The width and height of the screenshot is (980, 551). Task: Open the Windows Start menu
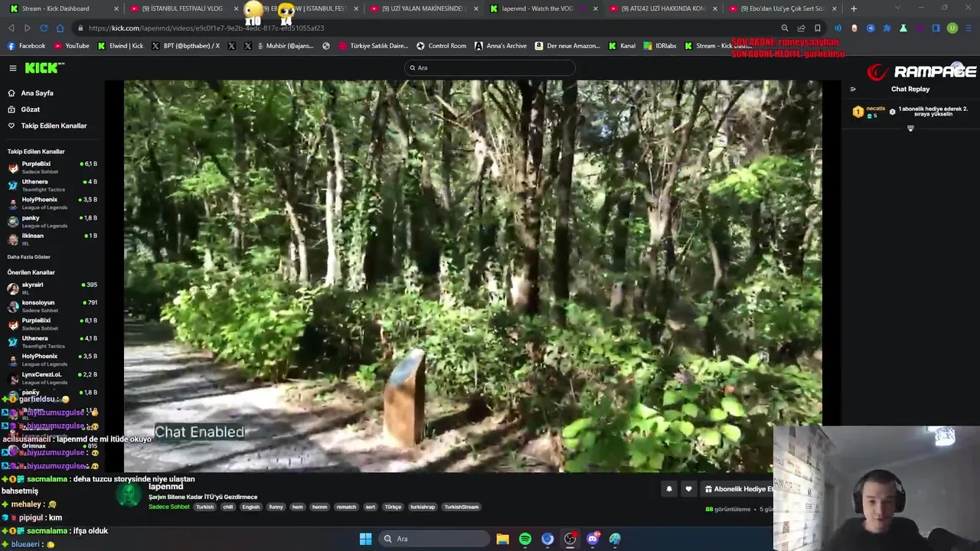[x=366, y=539]
